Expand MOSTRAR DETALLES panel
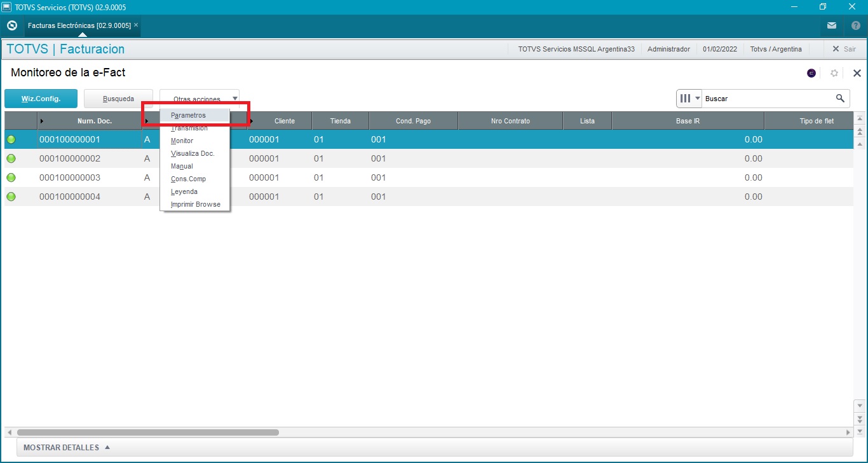868x463 pixels. [x=67, y=447]
